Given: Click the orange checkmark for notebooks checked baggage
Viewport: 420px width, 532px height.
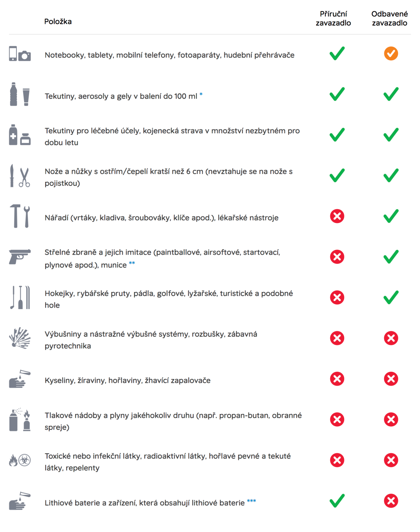Looking at the screenshot, I should tap(391, 54).
